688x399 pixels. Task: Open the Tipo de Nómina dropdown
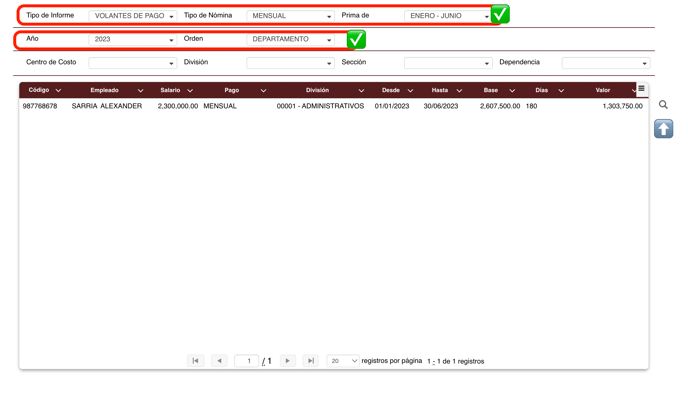[290, 16]
